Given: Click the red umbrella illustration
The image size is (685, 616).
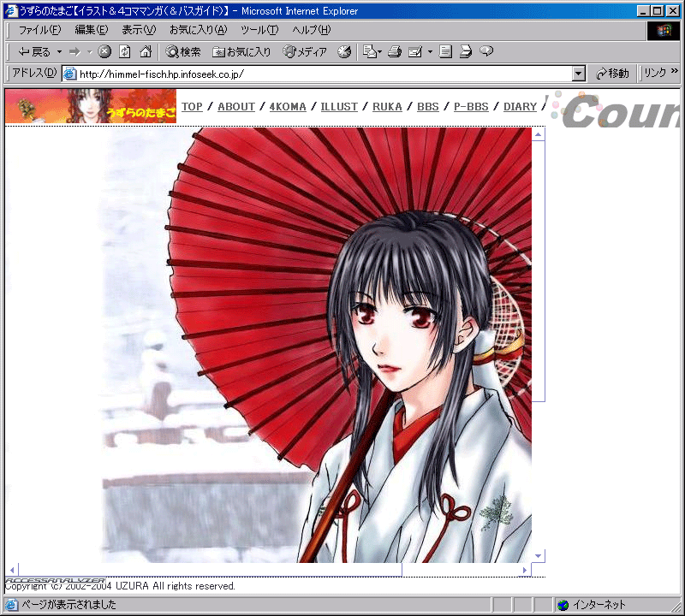Looking at the screenshot, I should 317,346.
